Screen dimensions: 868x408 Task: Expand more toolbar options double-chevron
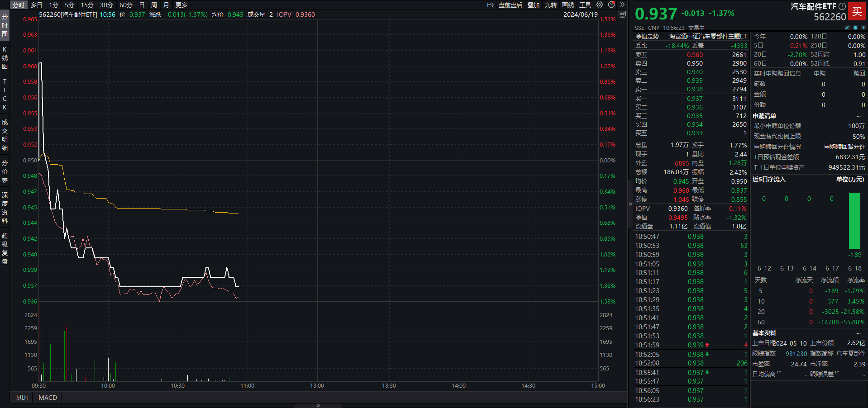[622, 5]
